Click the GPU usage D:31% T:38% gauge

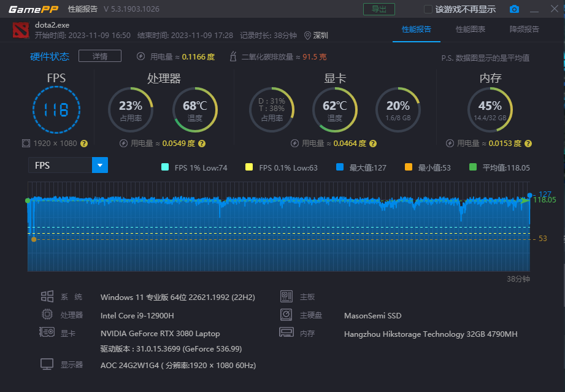pyautogui.click(x=272, y=110)
